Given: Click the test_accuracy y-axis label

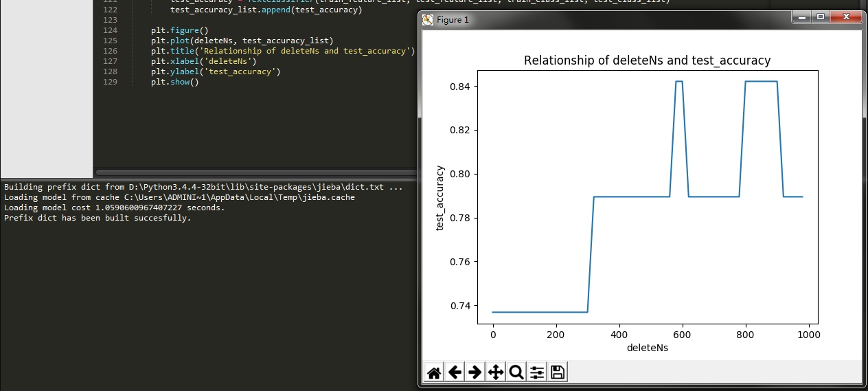Looking at the screenshot, I should click(x=441, y=198).
